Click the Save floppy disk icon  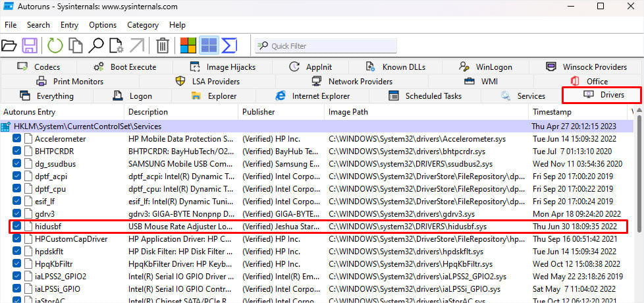30,45
